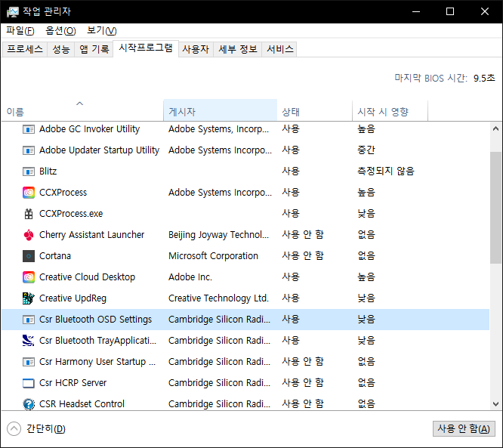Click the 중간 startup impact value
The image size is (503, 448).
[366, 150]
